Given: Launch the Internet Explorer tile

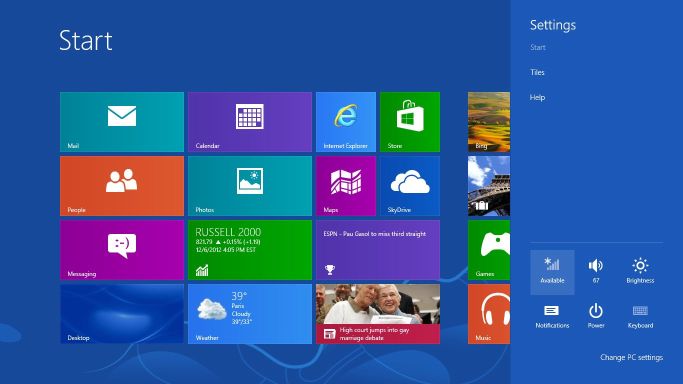Looking at the screenshot, I should coord(346,122).
